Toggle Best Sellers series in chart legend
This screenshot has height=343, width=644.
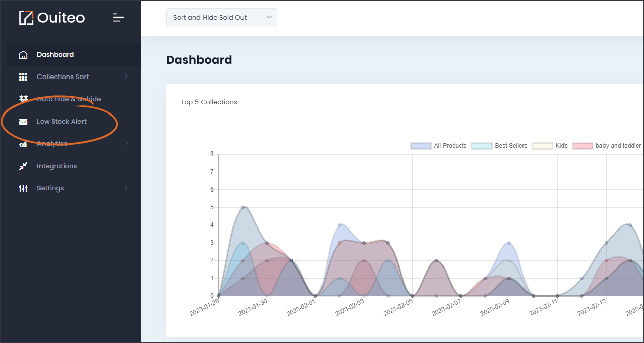tap(499, 146)
